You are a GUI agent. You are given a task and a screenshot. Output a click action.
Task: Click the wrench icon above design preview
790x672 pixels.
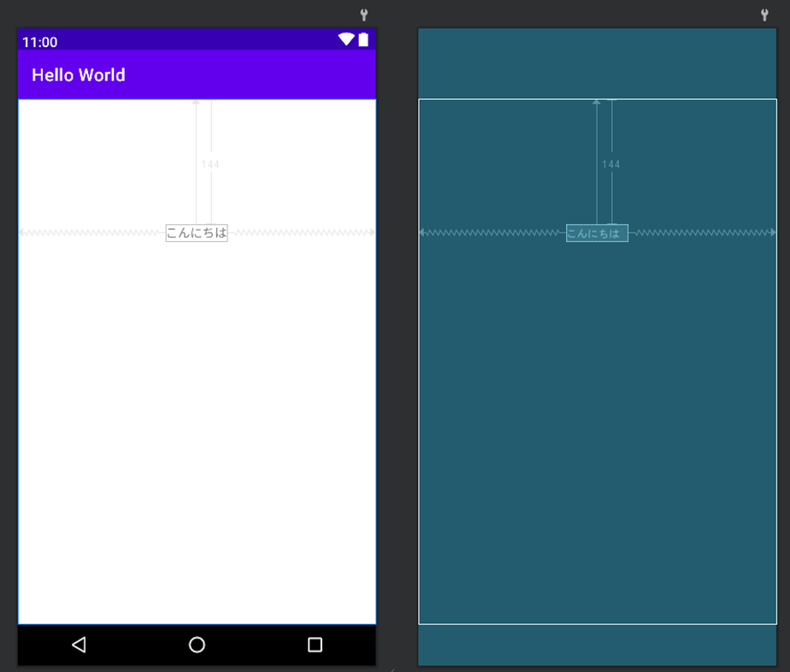(363, 15)
